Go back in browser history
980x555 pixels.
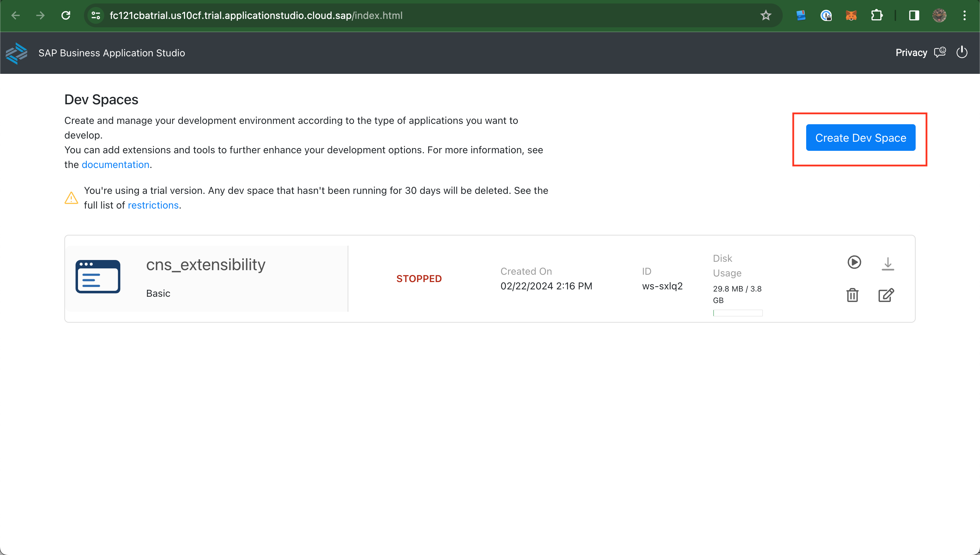(16, 15)
